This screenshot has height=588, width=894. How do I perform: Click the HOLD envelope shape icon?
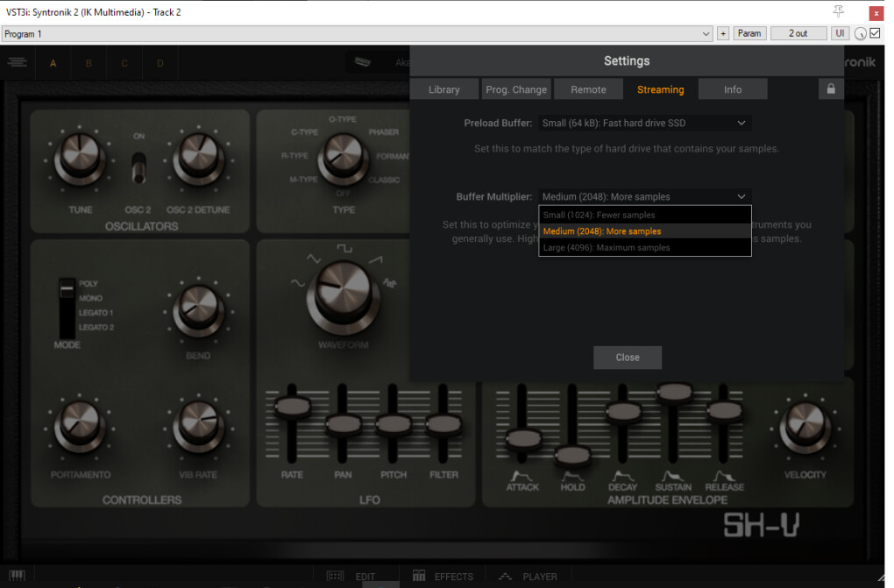pos(572,476)
